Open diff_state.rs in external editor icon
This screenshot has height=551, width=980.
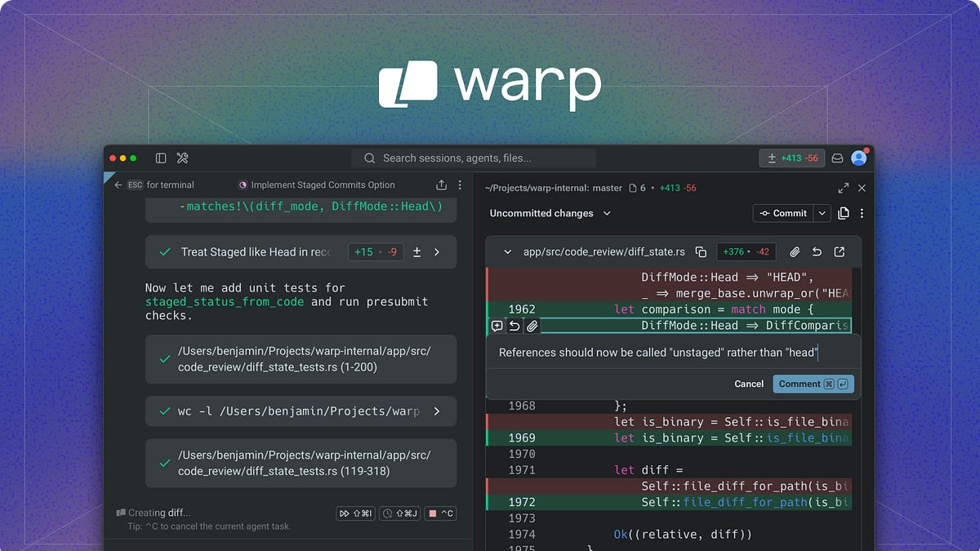(839, 252)
